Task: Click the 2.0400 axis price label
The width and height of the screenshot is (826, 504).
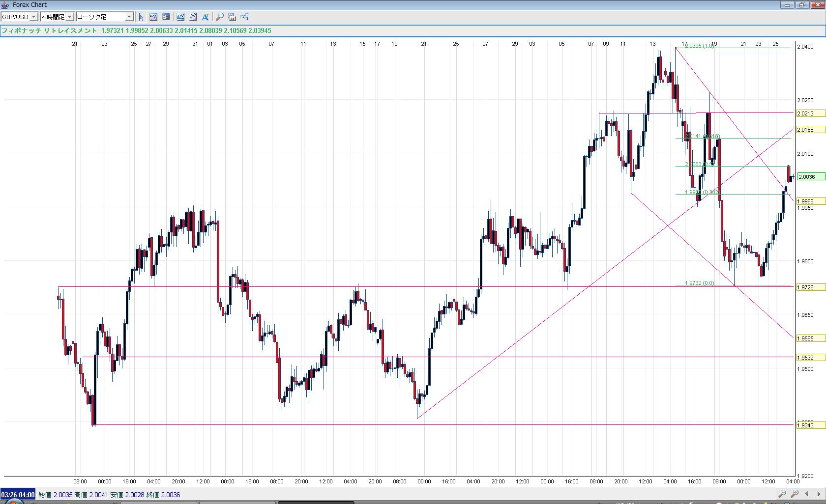Action: click(x=805, y=47)
